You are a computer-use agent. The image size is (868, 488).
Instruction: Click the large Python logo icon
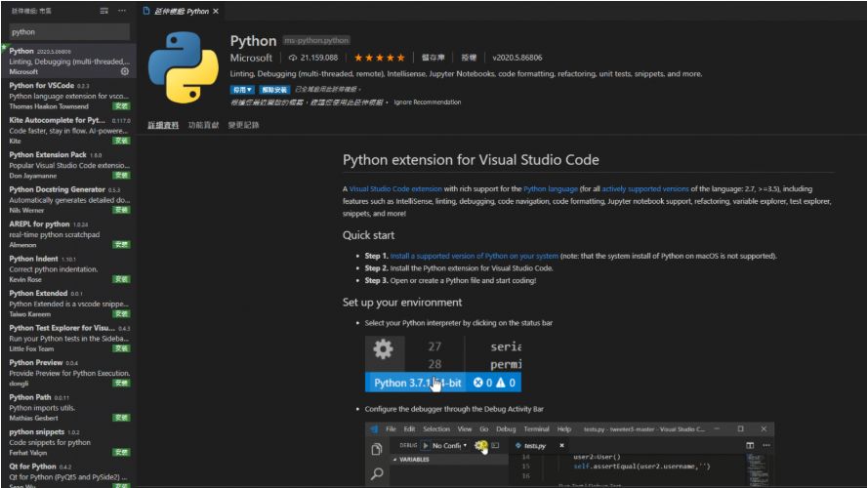pyautogui.click(x=183, y=67)
